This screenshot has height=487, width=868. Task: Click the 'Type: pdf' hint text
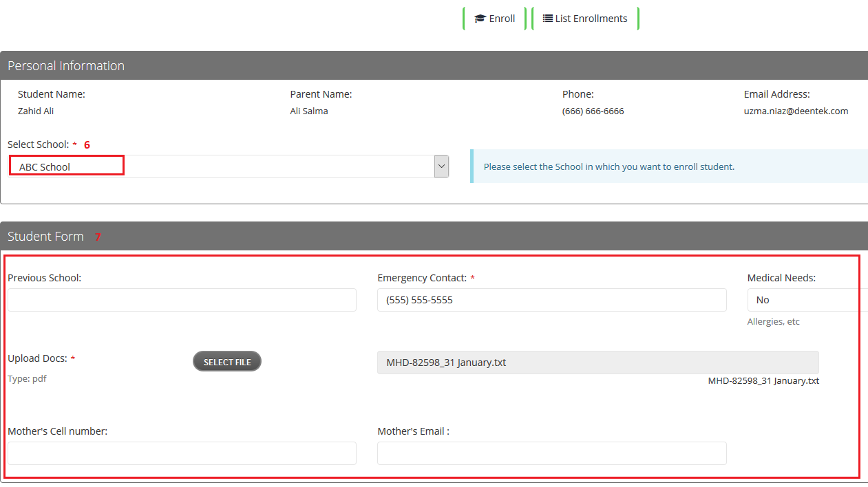tap(27, 378)
